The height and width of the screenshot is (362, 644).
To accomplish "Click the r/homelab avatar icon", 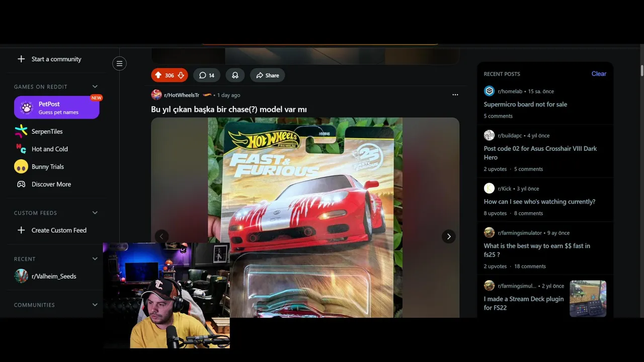I will click(489, 91).
